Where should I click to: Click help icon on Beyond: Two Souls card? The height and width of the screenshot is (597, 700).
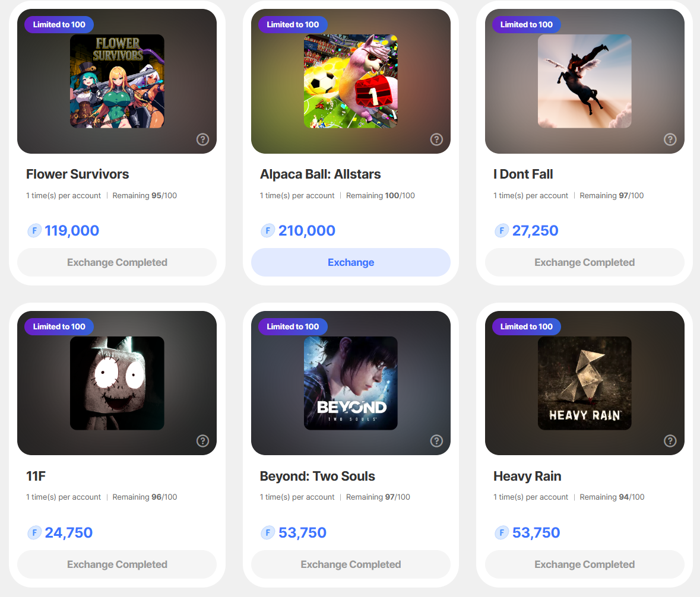coord(436,441)
